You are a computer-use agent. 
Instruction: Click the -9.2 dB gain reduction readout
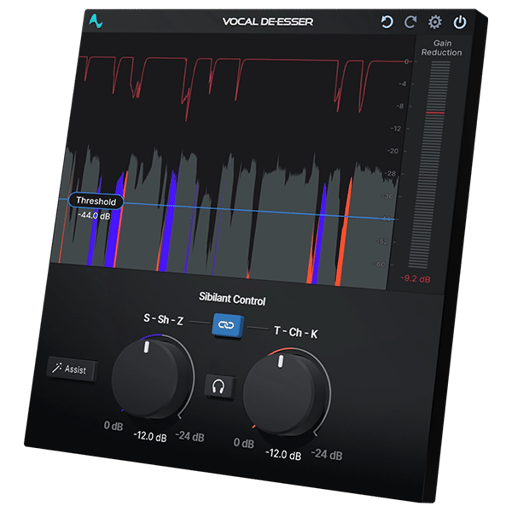click(415, 279)
